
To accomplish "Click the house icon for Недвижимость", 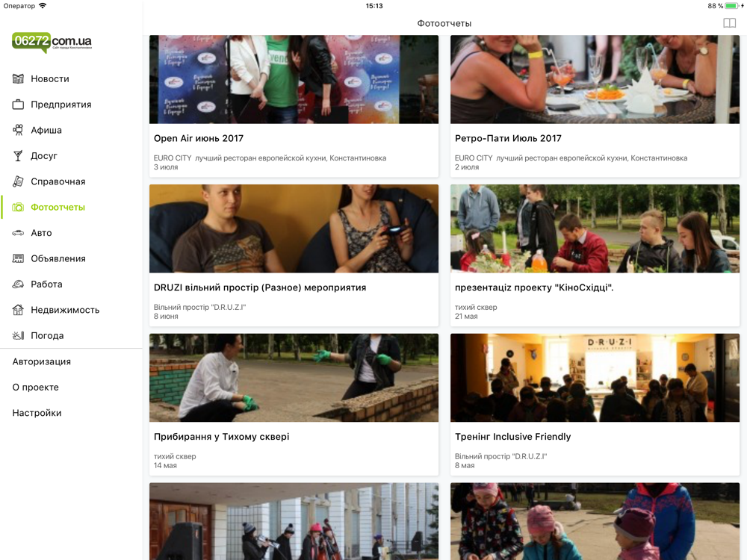I will 18,310.
